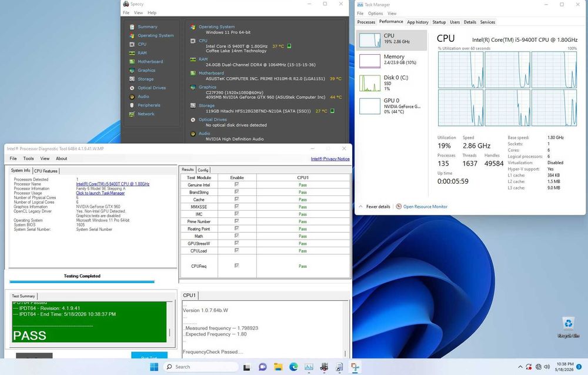The height and width of the screenshot is (375, 588).
Task: Toggle the GPUStressW test checkbox
Action: [x=236, y=243]
